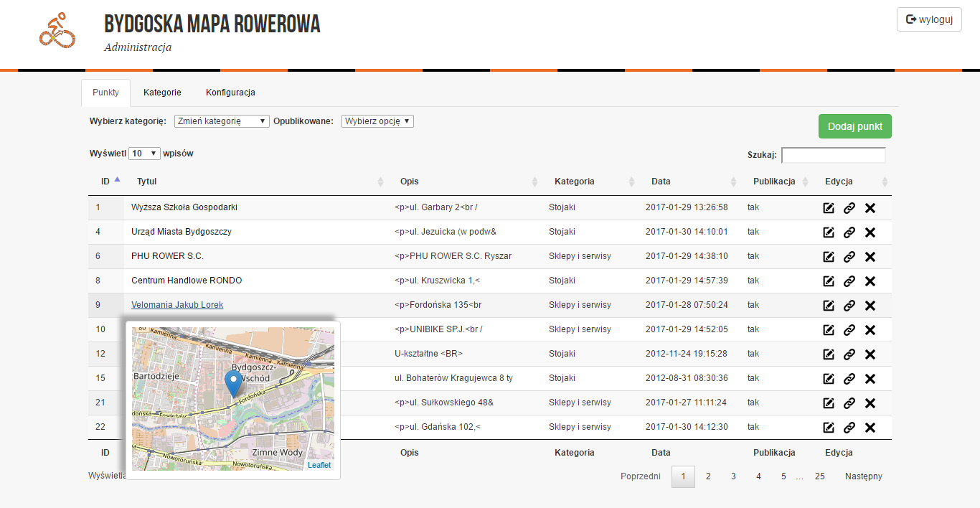Go to page 3 in pagination

point(733,476)
